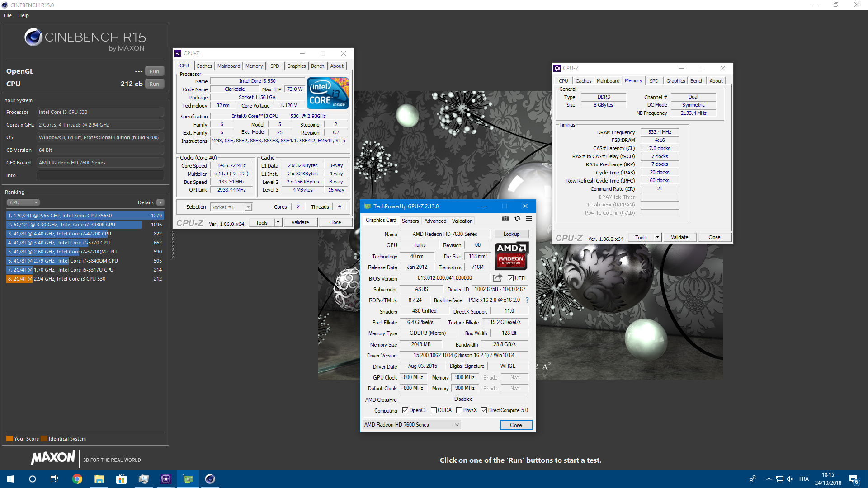Viewport: 868px width, 488px height.
Task: Open Task View in taskbar
Action: click(54, 479)
